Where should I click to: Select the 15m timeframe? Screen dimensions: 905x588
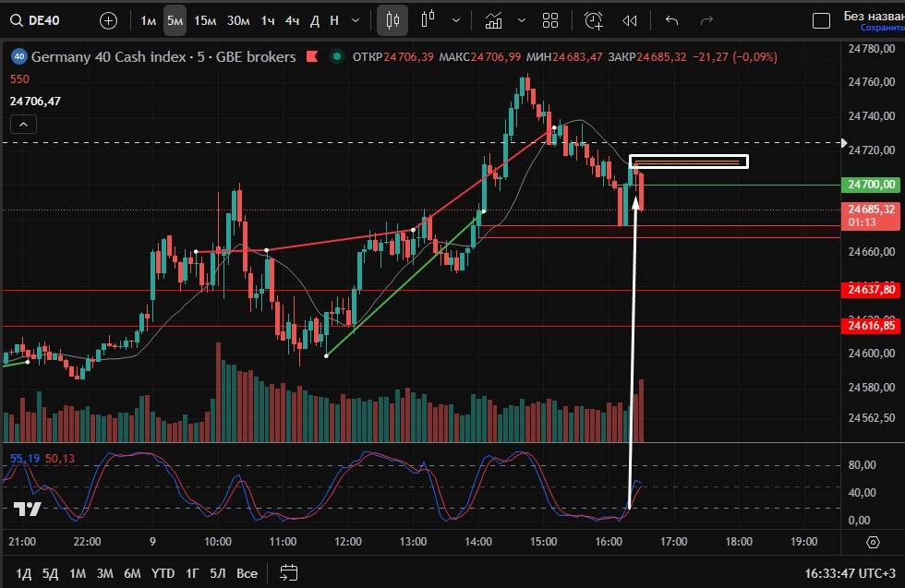tap(205, 20)
